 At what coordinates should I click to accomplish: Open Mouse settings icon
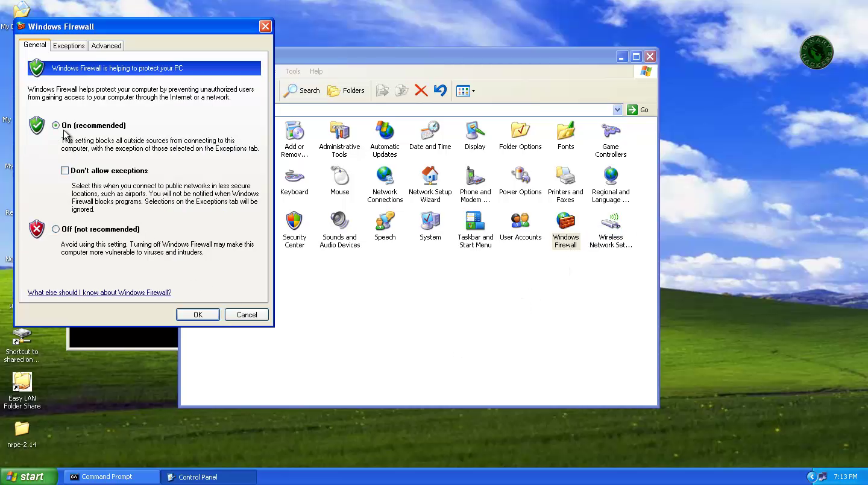pos(339,181)
